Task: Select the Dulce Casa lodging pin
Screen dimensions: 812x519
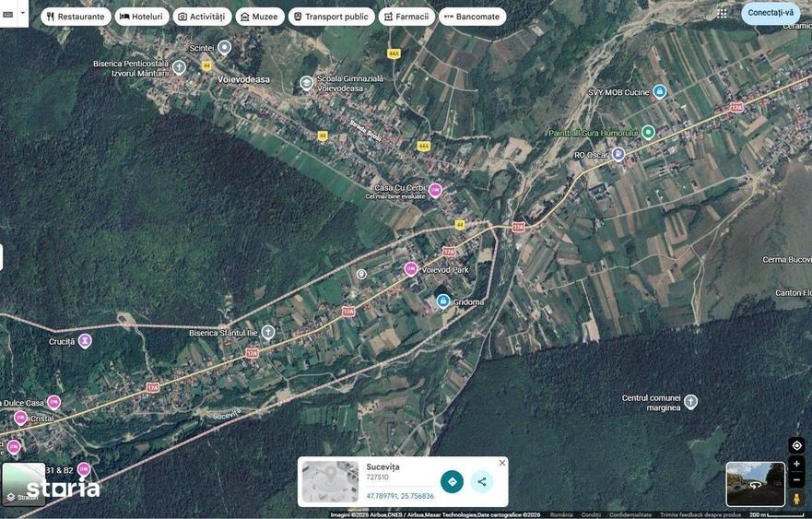Action: (53, 402)
